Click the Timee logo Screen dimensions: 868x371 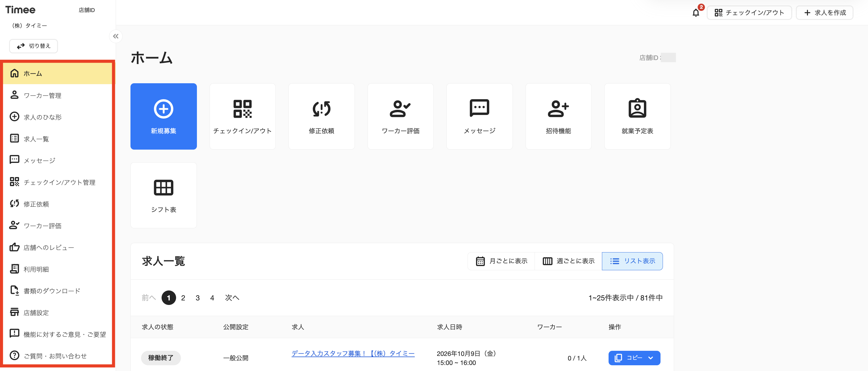click(x=20, y=10)
